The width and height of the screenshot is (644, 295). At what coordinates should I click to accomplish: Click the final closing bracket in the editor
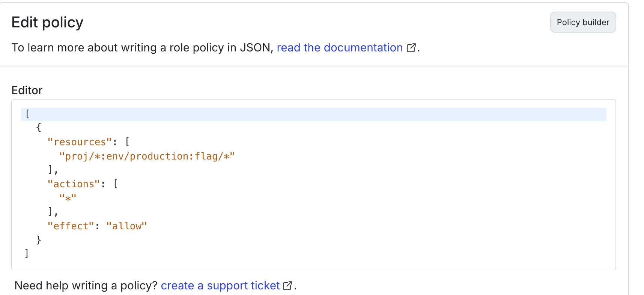tap(26, 253)
